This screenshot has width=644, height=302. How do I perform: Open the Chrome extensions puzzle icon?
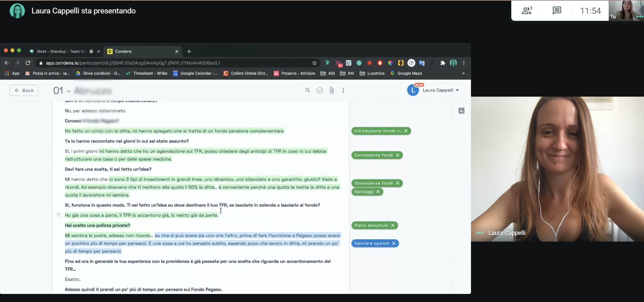(442, 63)
